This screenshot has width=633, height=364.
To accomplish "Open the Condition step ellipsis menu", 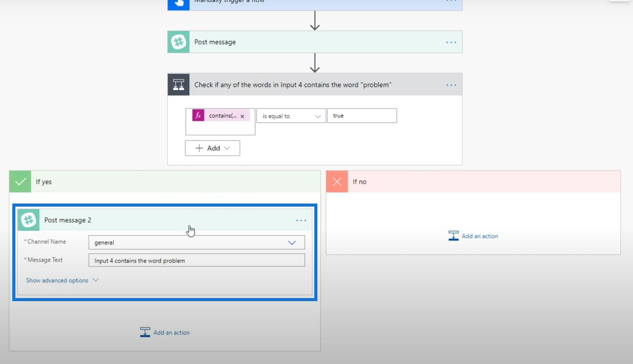I will (x=451, y=85).
